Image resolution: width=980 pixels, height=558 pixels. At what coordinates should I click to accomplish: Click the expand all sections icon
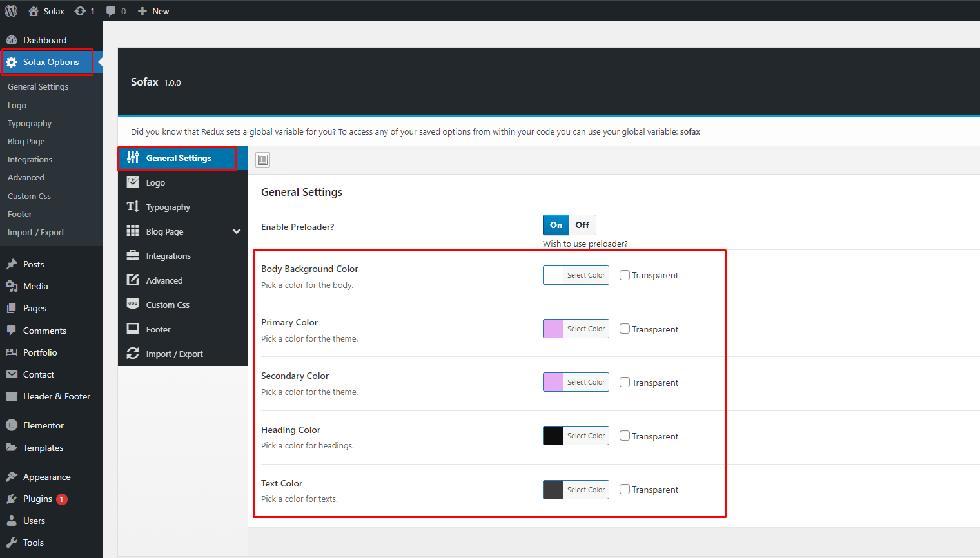click(x=263, y=160)
